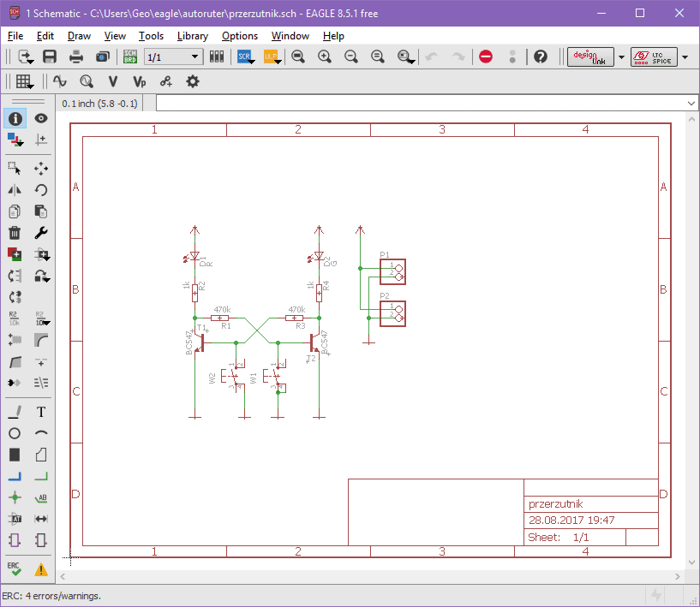
Task: Toggle the Display layers eye icon
Action: point(40,118)
